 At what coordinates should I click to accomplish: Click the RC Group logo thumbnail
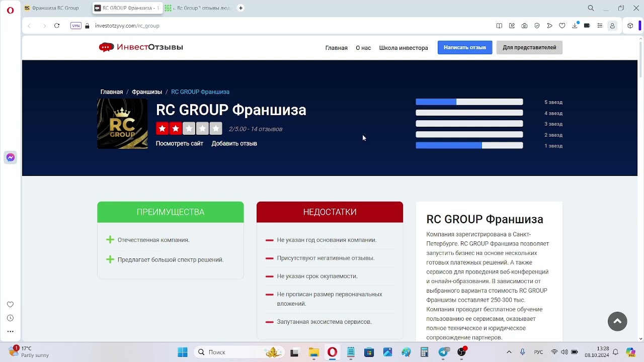pyautogui.click(x=122, y=124)
